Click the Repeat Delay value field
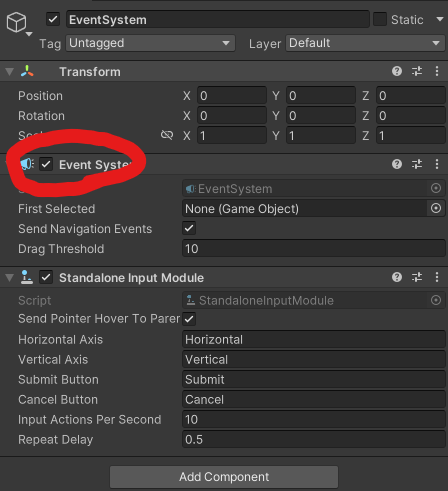Image resolution: width=448 pixels, height=491 pixels. pos(314,439)
